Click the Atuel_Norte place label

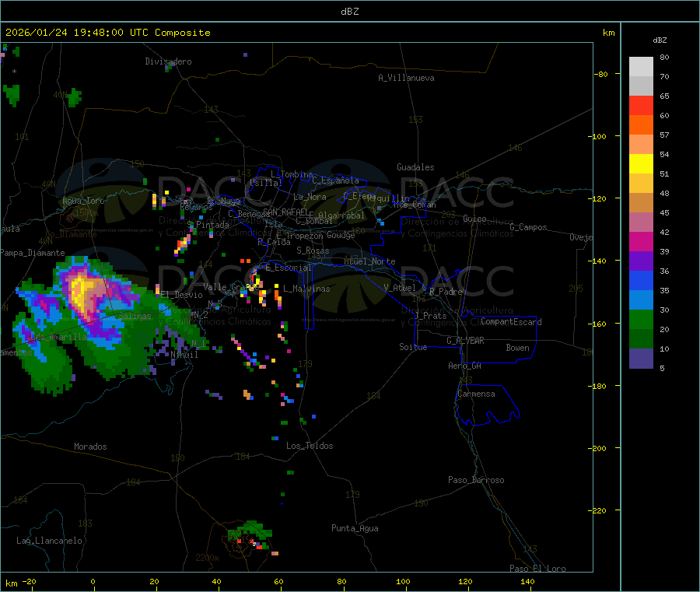[x=369, y=261]
